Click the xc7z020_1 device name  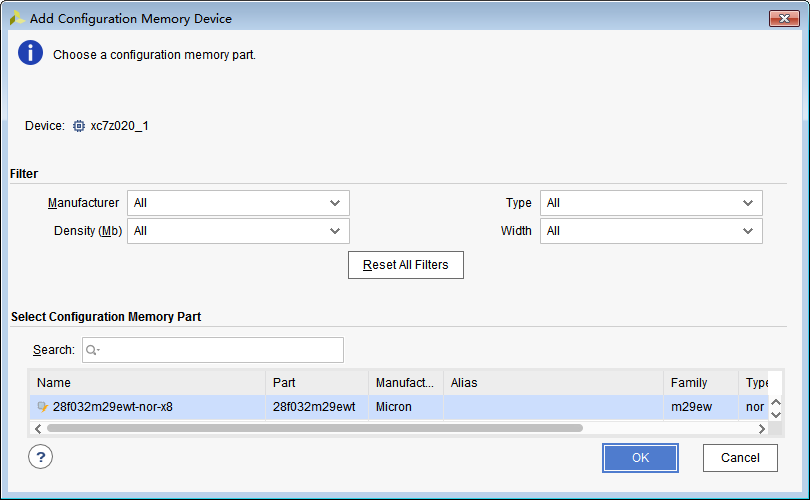[119, 126]
